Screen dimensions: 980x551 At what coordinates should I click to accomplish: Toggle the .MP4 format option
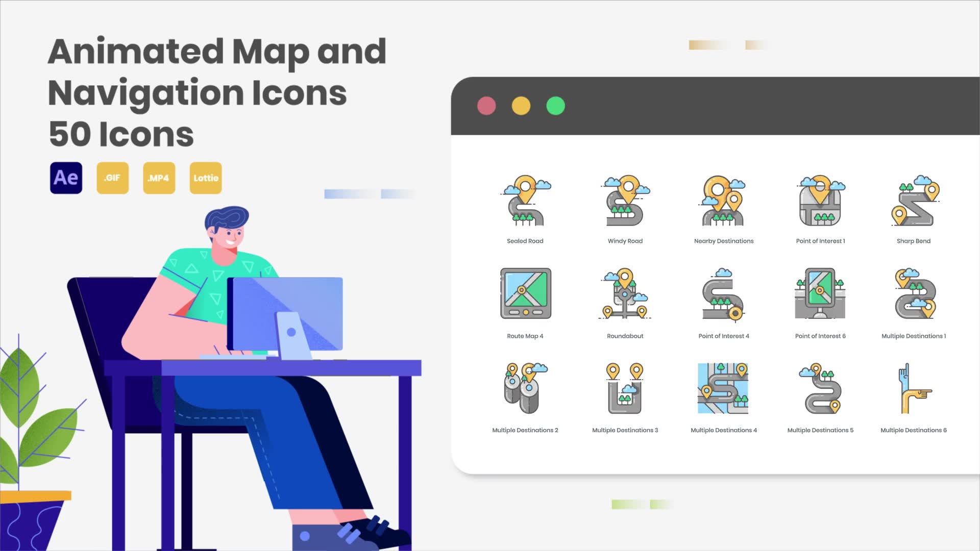[159, 178]
